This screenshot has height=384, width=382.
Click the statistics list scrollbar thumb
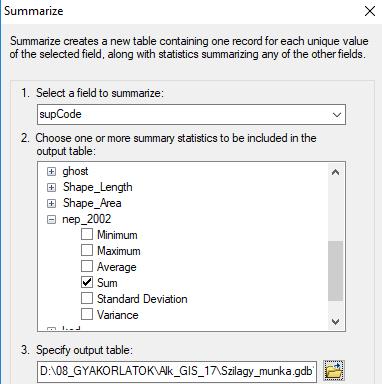(336, 271)
